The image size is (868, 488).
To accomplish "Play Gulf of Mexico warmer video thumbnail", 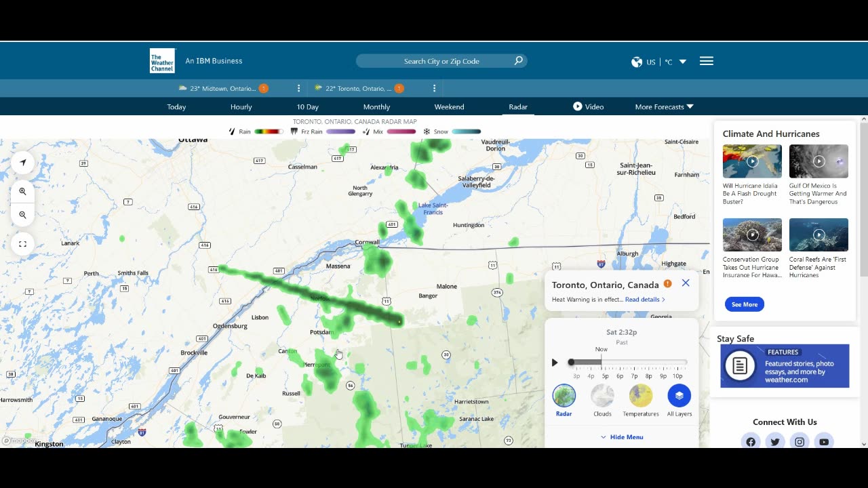I will 818,161.
